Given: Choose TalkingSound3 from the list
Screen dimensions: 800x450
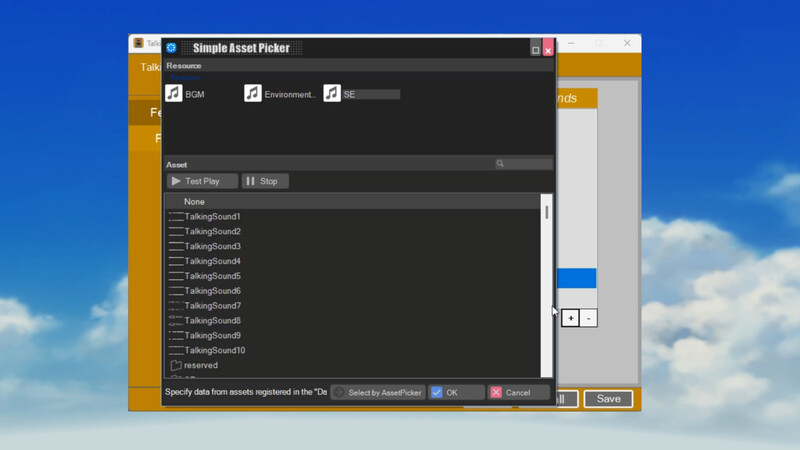Looking at the screenshot, I should pos(212,246).
